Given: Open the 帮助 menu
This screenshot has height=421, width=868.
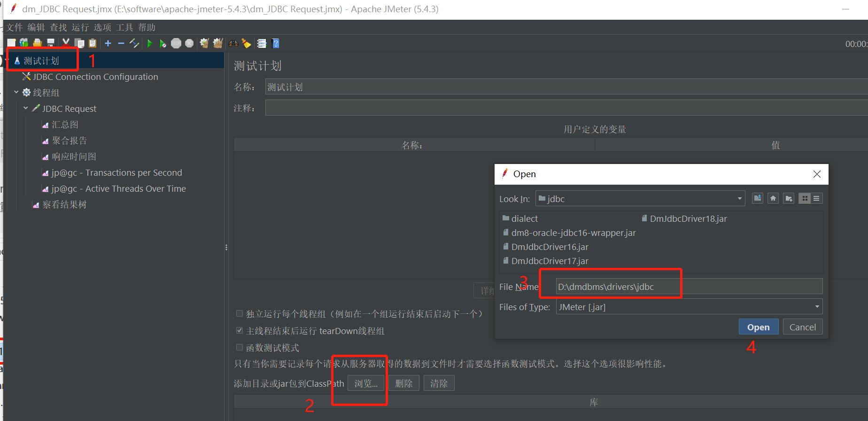Looking at the screenshot, I should [147, 27].
